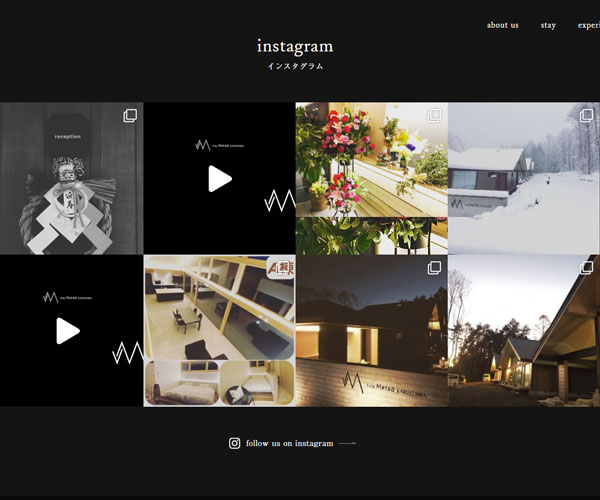This screenshot has height=500, width=600.
Task: Click the Instagram logo icon beside follow text
Action: click(x=235, y=443)
